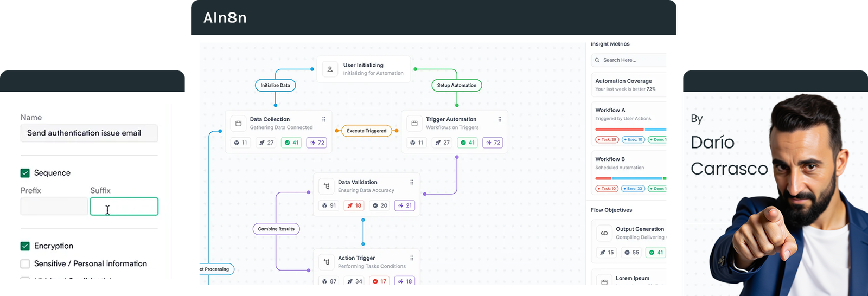Click the Action Trigger node branch icon
The width and height of the screenshot is (868, 296).
tap(327, 262)
